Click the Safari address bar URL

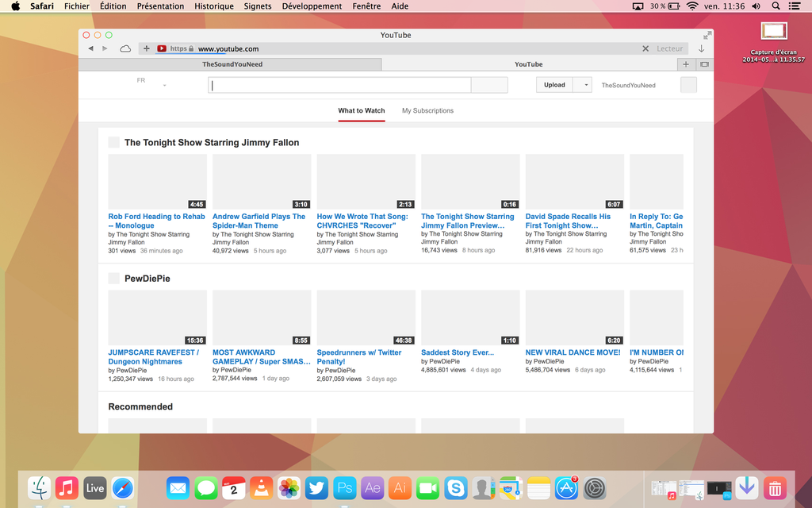coord(228,48)
